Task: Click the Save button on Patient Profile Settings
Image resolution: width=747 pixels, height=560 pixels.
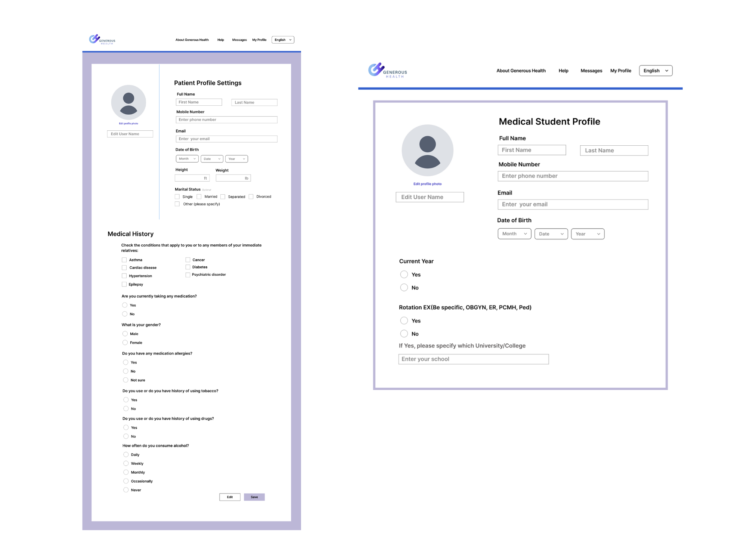Action: (254, 497)
